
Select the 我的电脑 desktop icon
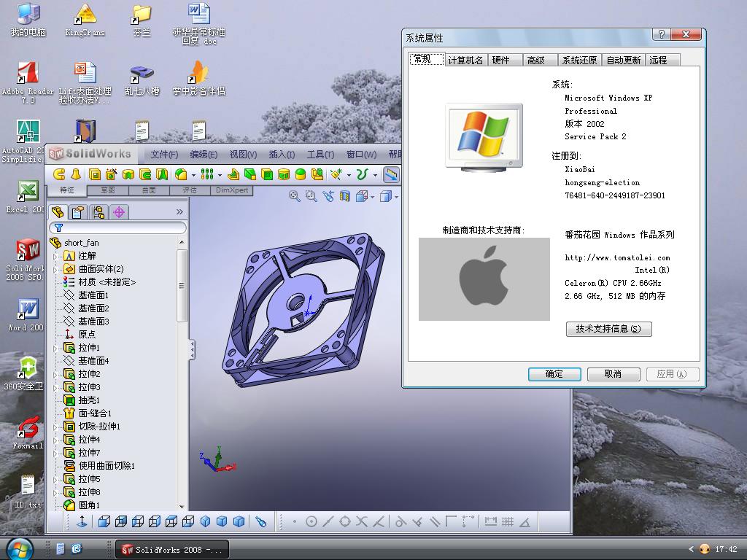point(28,20)
